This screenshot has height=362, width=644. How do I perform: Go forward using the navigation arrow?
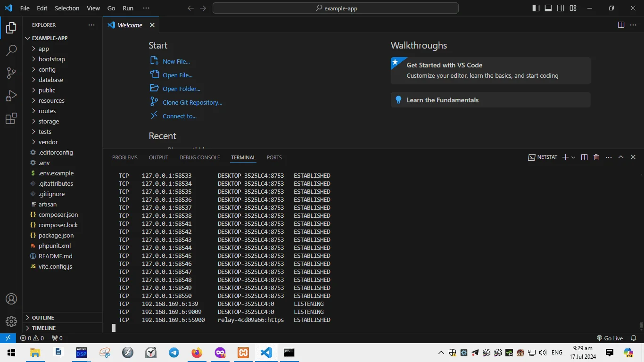(203, 8)
